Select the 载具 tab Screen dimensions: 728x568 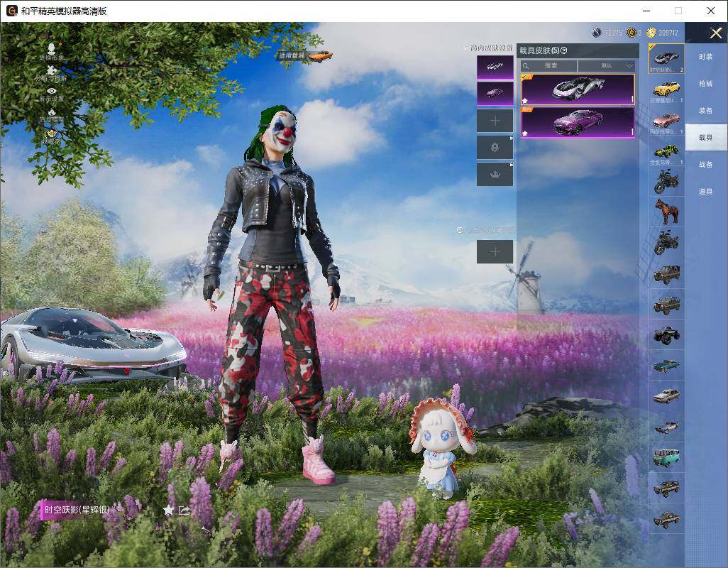coord(706,138)
